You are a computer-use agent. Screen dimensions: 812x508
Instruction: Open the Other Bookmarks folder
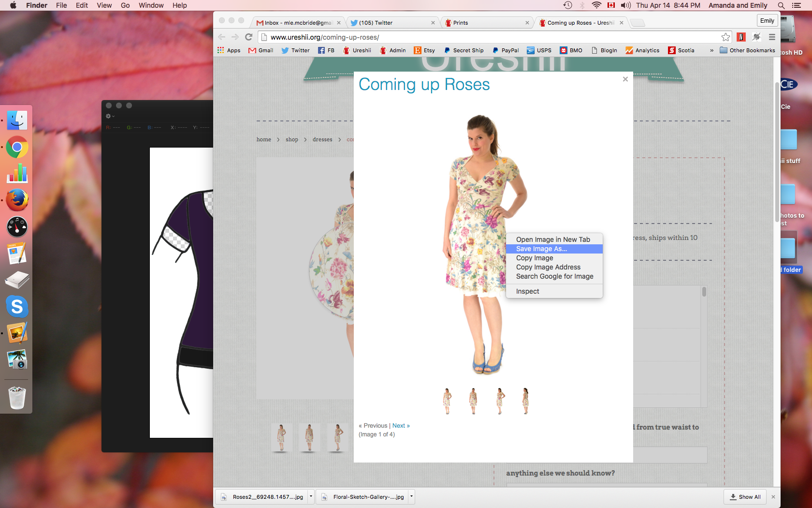747,50
